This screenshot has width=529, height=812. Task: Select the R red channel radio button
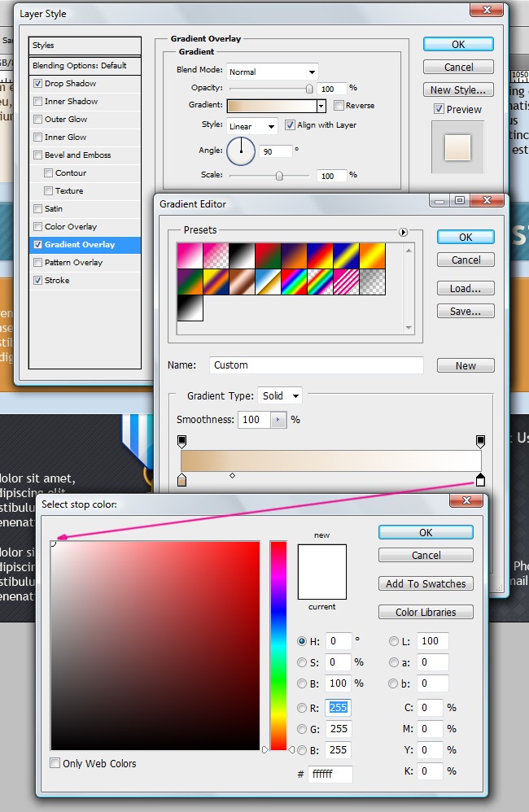[x=303, y=708]
